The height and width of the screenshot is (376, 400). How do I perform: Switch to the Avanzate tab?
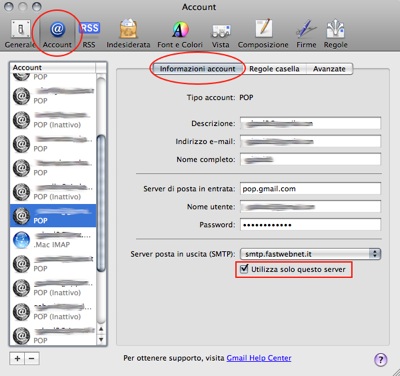coord(329,69)
